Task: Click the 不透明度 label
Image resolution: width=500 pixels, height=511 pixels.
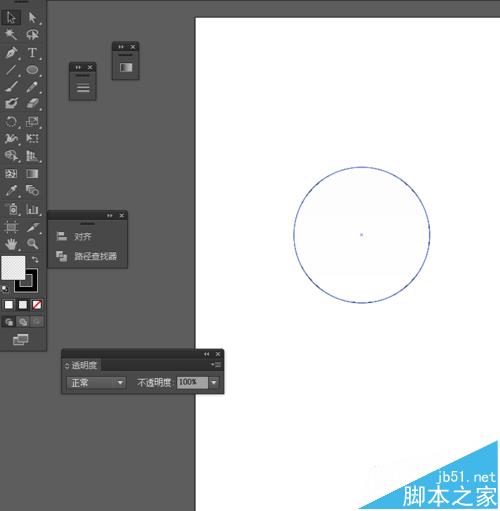Action: click(x=154, y=383)
